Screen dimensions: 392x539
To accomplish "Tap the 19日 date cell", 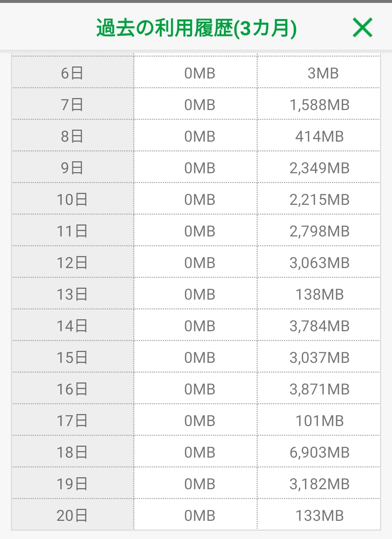I will pyautogui.click(x=72, y=484).
